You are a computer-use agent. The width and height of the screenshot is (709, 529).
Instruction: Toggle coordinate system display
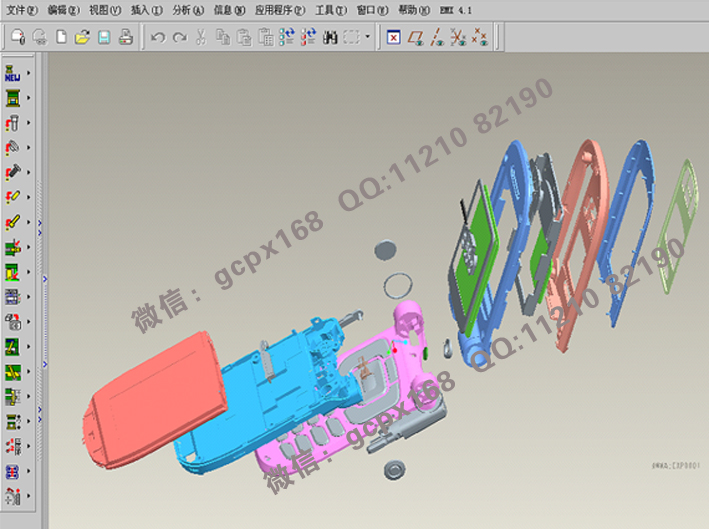point(479,38)
